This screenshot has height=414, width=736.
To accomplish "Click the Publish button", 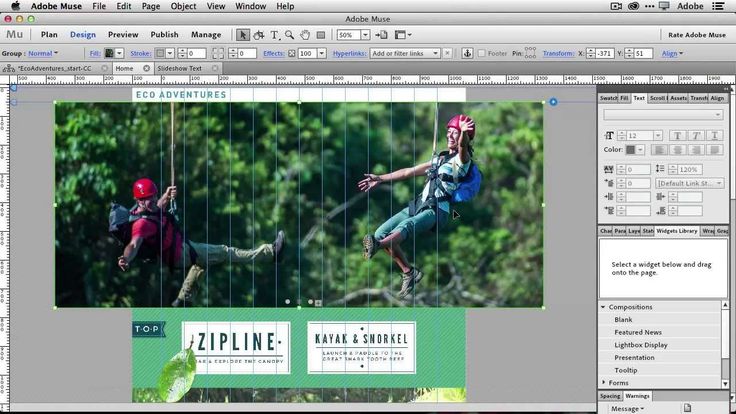I will click(164, 35).
